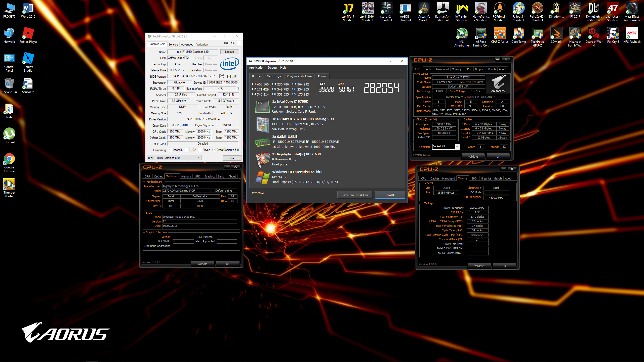
Task: Open the MSI Afterburner desktop icon
Action: tap(462, 37)
